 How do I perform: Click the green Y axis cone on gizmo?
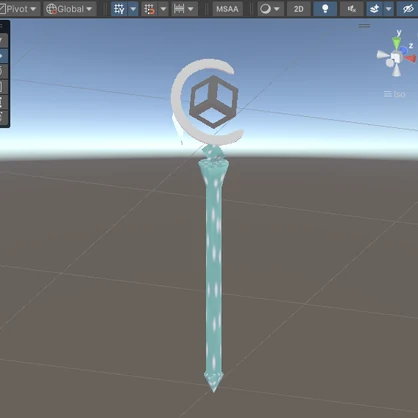pos(397,43)
